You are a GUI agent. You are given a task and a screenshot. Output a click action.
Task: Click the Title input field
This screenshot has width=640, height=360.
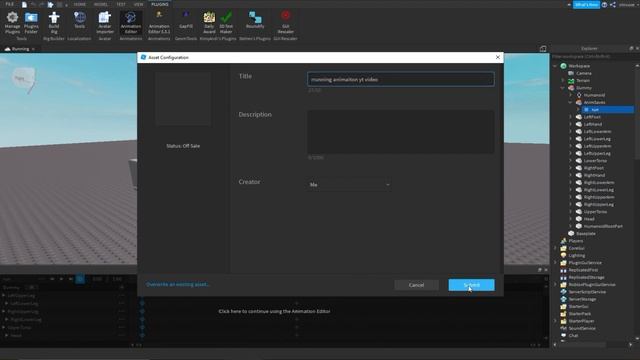point(401,79)
